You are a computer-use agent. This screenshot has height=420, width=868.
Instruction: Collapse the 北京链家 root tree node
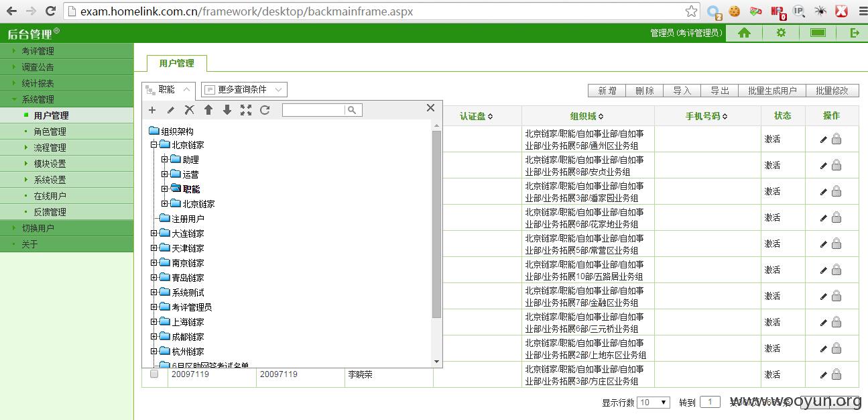[153, 145]
